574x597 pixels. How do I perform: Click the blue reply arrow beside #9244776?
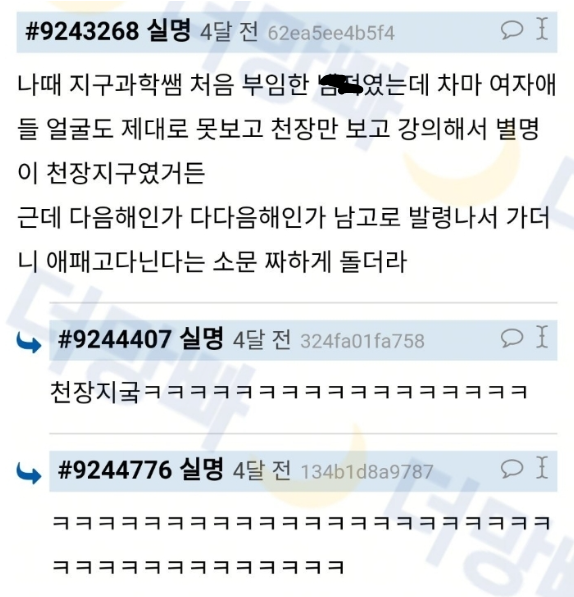tap(29, 473)
